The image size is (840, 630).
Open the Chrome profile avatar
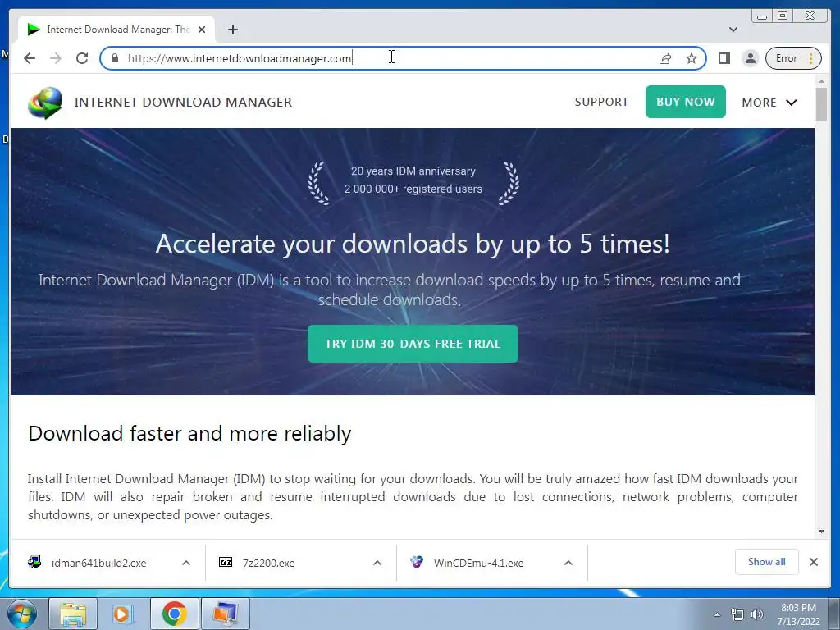tap(751, 58)
